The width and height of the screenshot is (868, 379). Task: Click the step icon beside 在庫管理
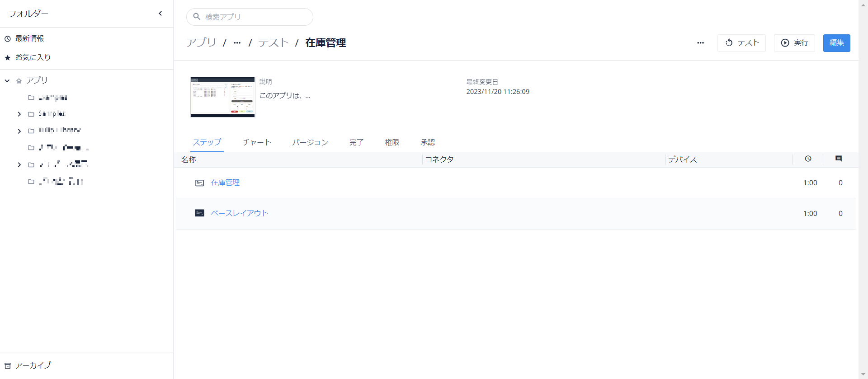coord(199,183)
